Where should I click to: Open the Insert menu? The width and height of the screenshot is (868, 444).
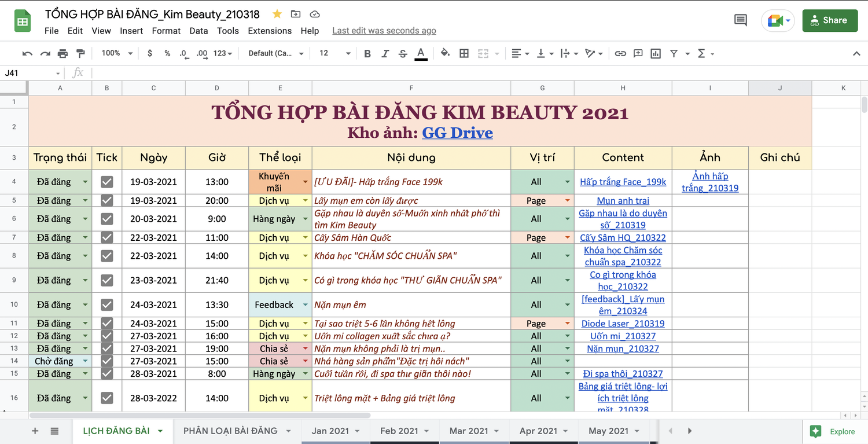pos(131,31)
